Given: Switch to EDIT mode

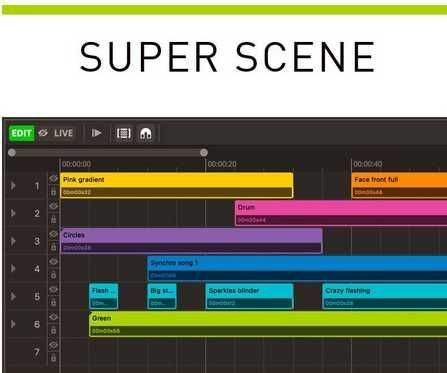Looking at the screenshot, I should (22, 133).
